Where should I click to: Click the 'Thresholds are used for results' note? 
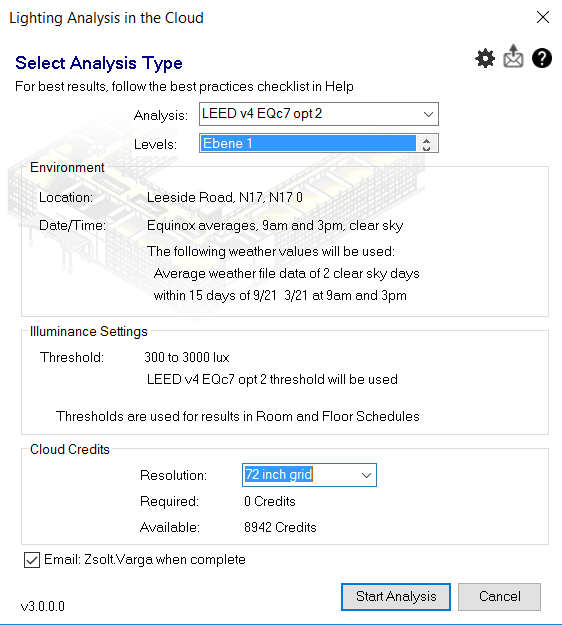tap(238, 416)
